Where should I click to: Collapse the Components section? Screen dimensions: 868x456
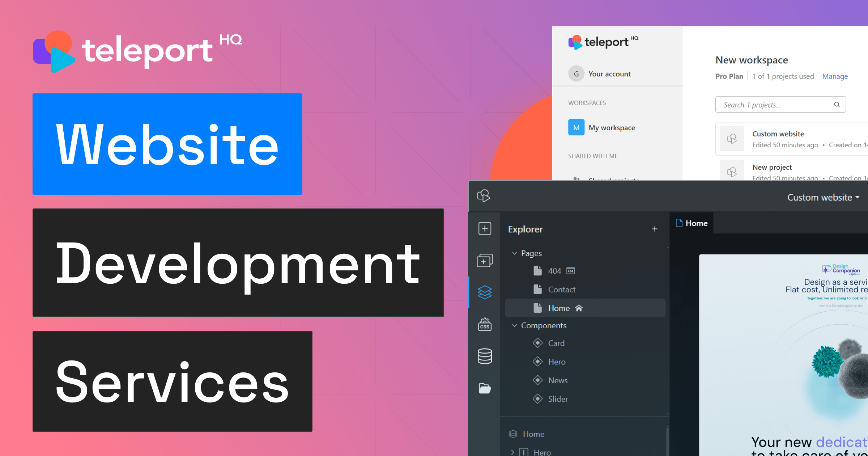pyautogui.click(x=515, y=325)
